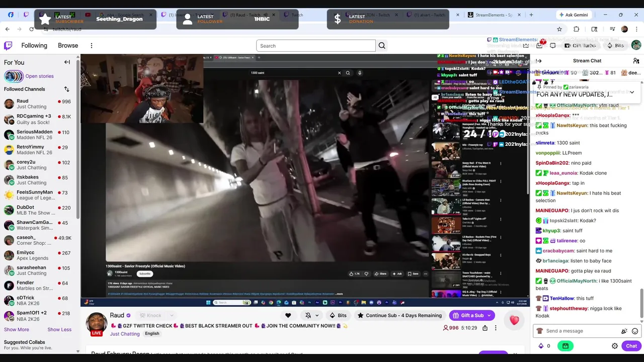
Task: Open the Twitch notifications inbox icon
Action: click(540, 45)
